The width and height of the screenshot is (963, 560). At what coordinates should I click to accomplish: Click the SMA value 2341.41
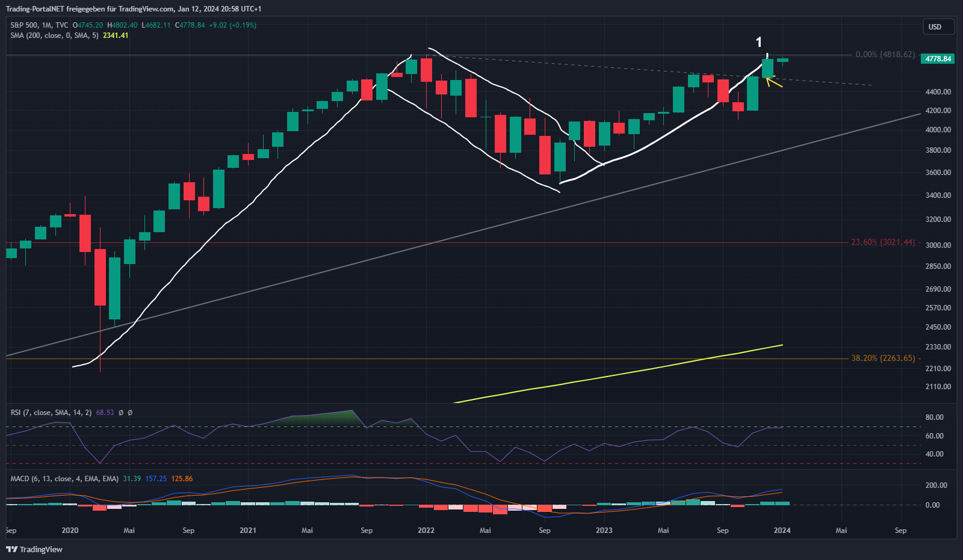pos(116,35)
